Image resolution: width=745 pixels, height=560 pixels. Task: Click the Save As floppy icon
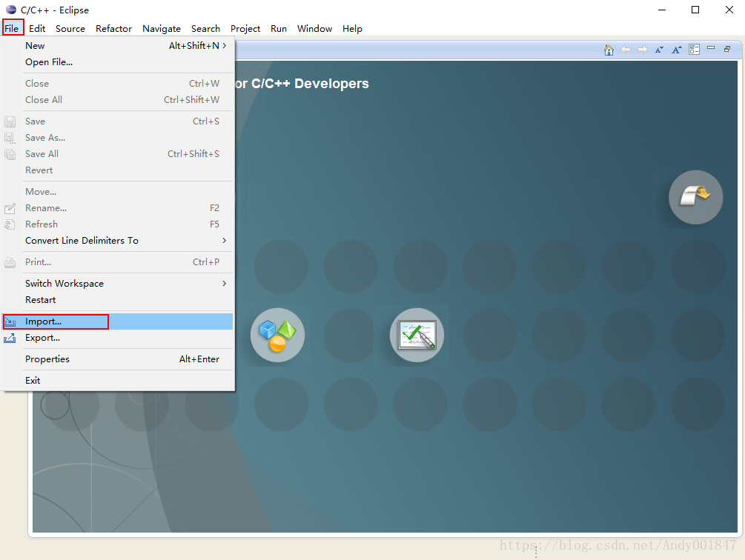tap(10, 138)
